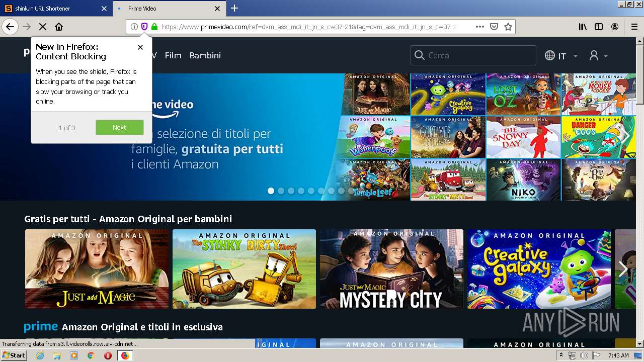Click the 7:43 AM system clock

pos(618,355)
